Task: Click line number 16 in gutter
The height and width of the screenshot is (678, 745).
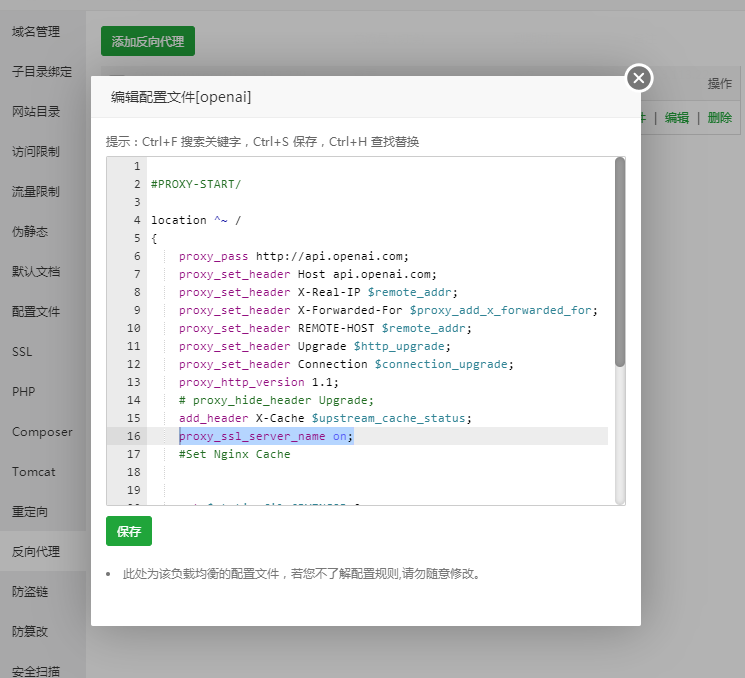Action: (134, 436)
